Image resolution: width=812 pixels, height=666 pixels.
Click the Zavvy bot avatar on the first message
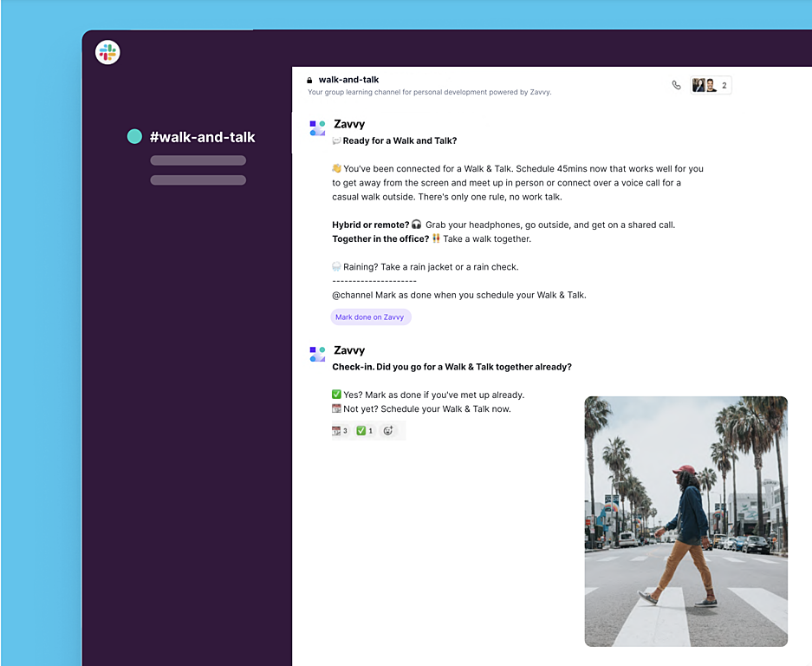point(316,127)
